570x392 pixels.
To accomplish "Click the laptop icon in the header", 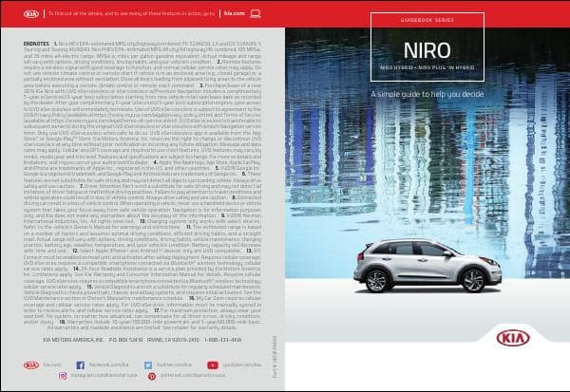I will (x=256, y=14).
